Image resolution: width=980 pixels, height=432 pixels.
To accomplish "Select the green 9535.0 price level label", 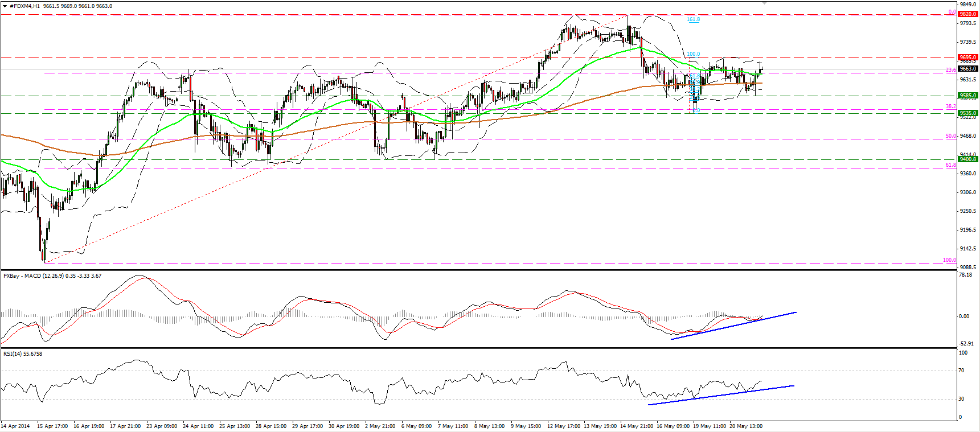I will click(968, 113).
